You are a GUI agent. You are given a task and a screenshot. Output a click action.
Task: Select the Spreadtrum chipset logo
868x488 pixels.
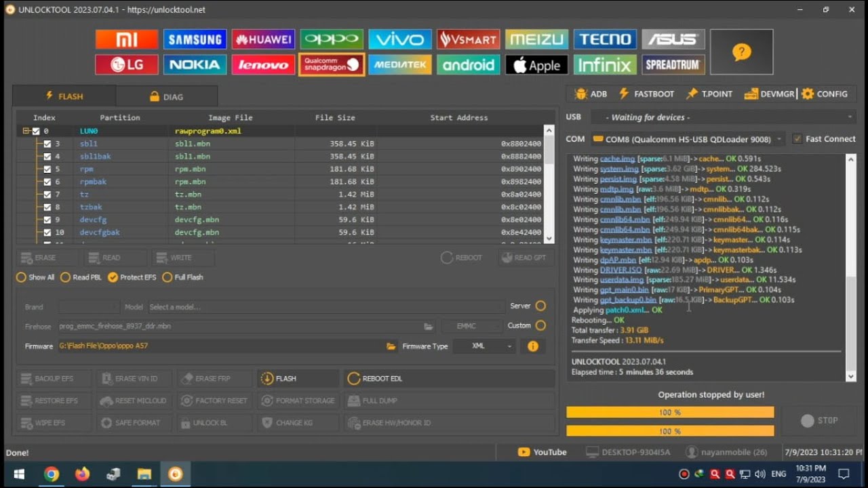tap(673, 65)
